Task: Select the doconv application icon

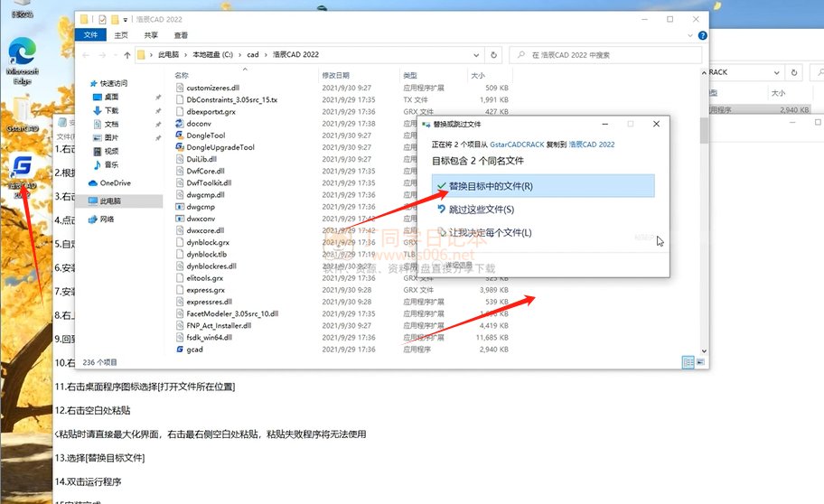Action: click(180, 124)
